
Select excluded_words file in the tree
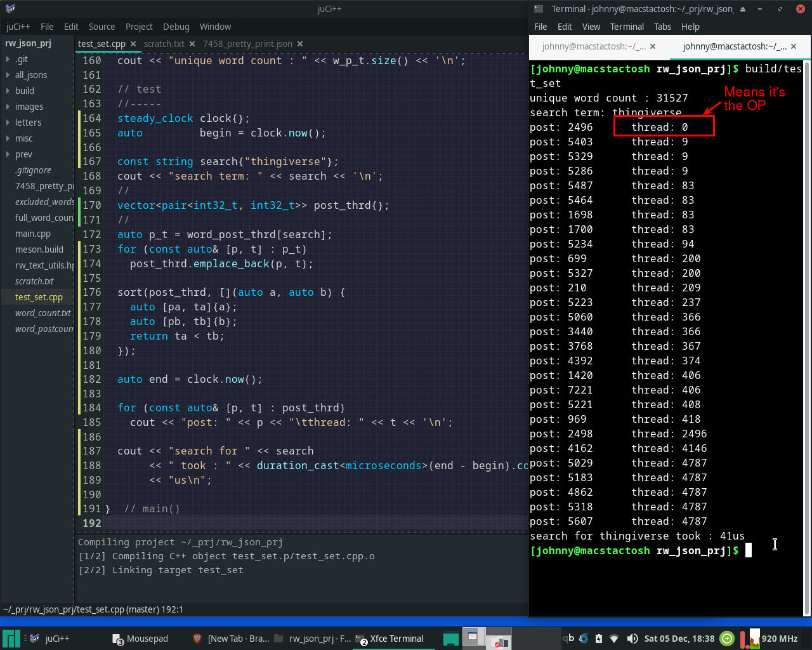click(x=44, y=202)
